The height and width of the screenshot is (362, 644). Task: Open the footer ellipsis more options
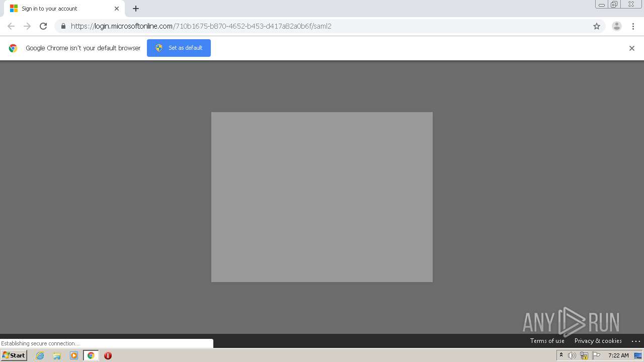(x=636, y=341)
